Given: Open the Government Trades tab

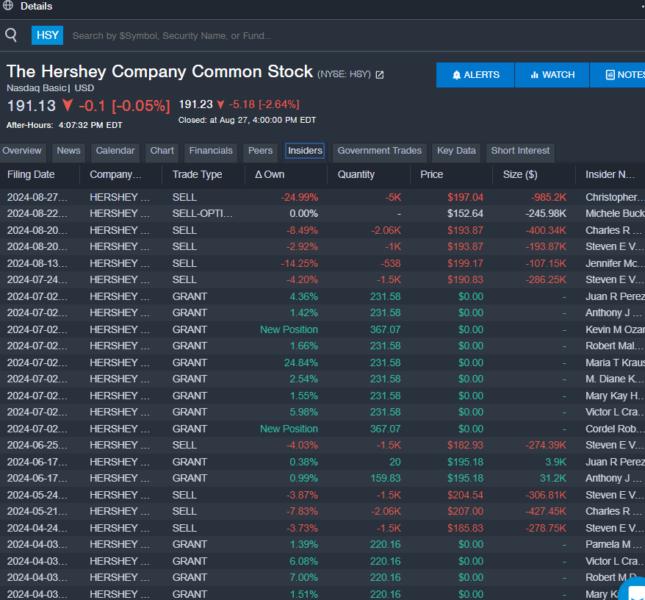Looking at the screenshot, I should pos(380,151).
